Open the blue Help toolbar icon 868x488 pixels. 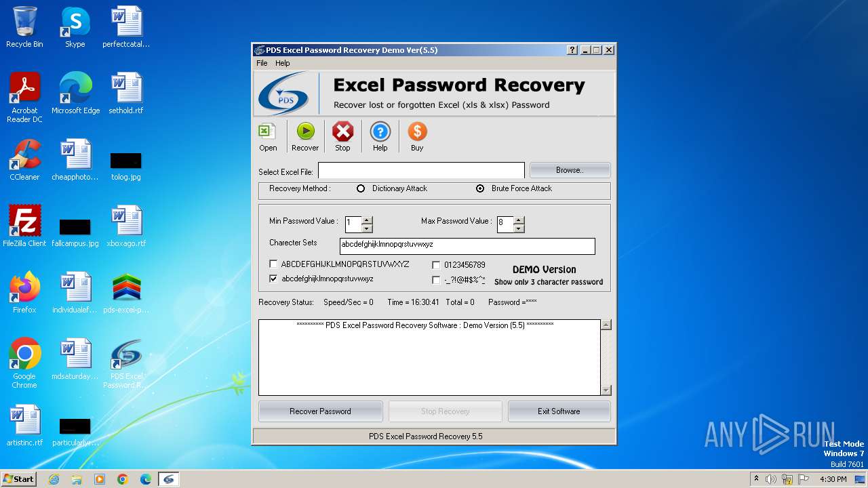[x=380, y=136]
